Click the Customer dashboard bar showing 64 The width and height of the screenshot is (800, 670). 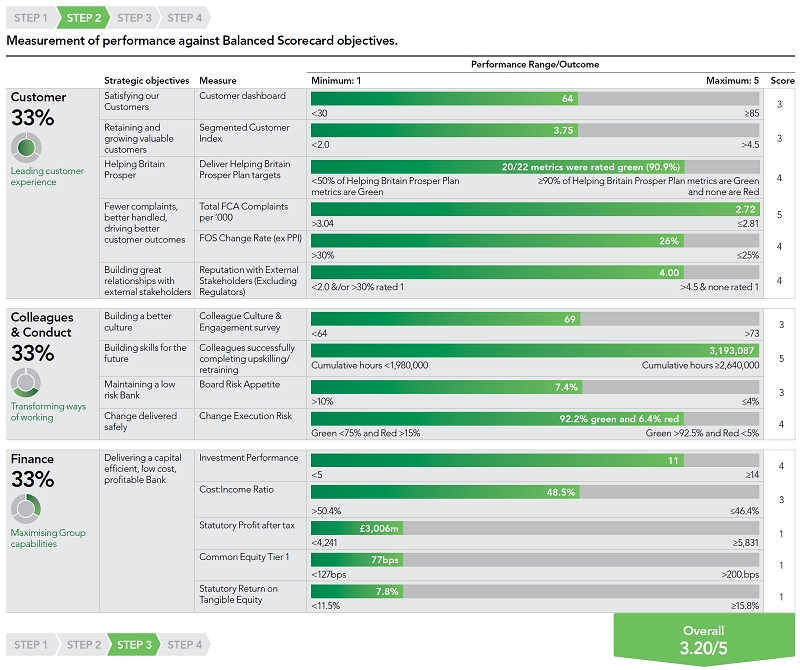[x=535, y=98]
